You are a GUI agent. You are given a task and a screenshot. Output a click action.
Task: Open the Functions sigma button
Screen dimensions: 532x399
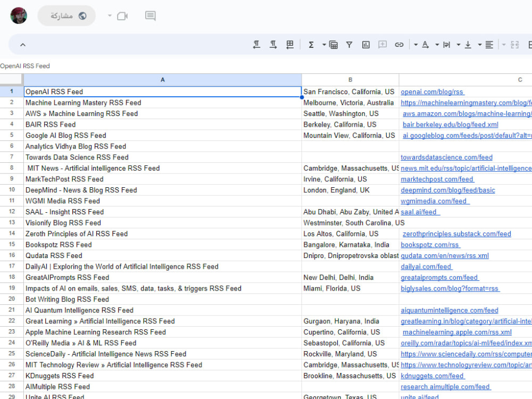[311, 45]
